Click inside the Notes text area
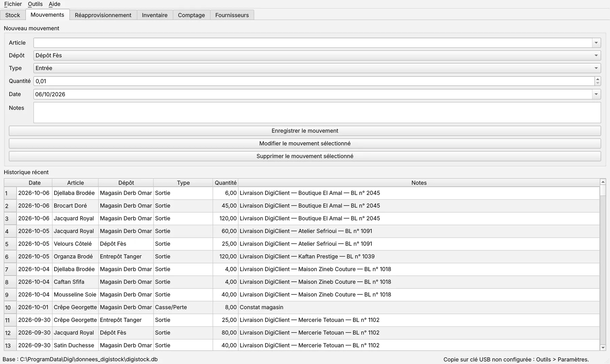The width and height of the screenshot is (610, 364). click(317, 113)
